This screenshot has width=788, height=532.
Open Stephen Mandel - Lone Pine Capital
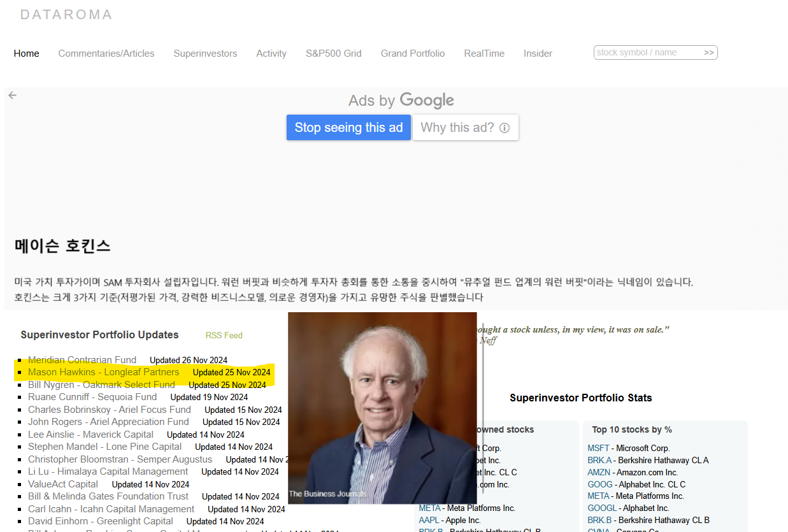click(x=104, y=447)
